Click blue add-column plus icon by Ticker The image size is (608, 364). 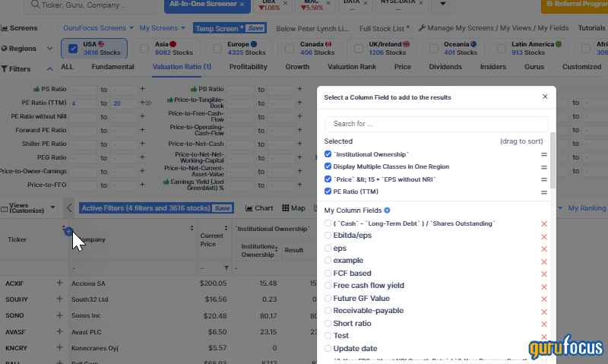(68, 232)
